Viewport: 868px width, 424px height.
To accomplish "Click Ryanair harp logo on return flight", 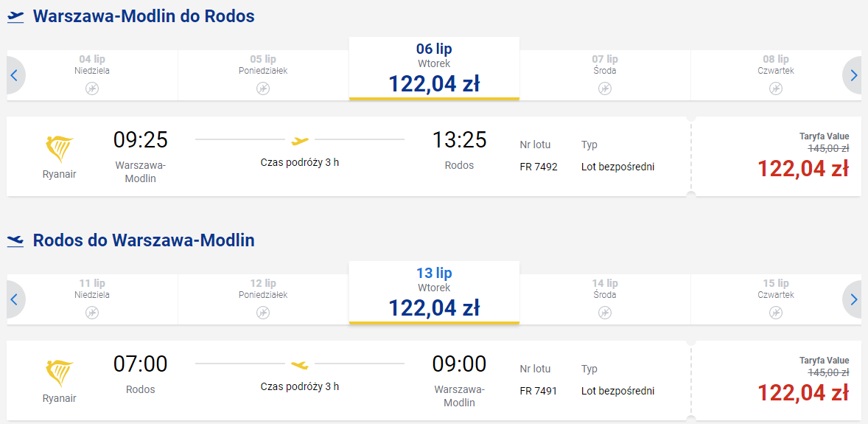I will (59, 373).
